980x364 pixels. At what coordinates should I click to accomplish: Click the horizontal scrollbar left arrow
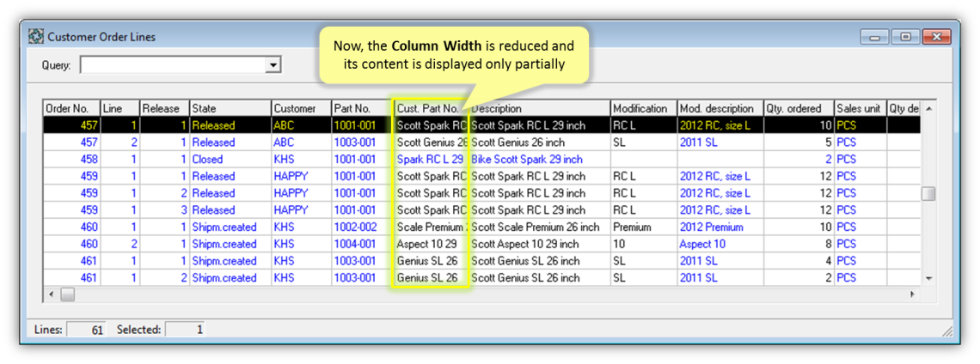pyautogui.click(x=52, y=294)
